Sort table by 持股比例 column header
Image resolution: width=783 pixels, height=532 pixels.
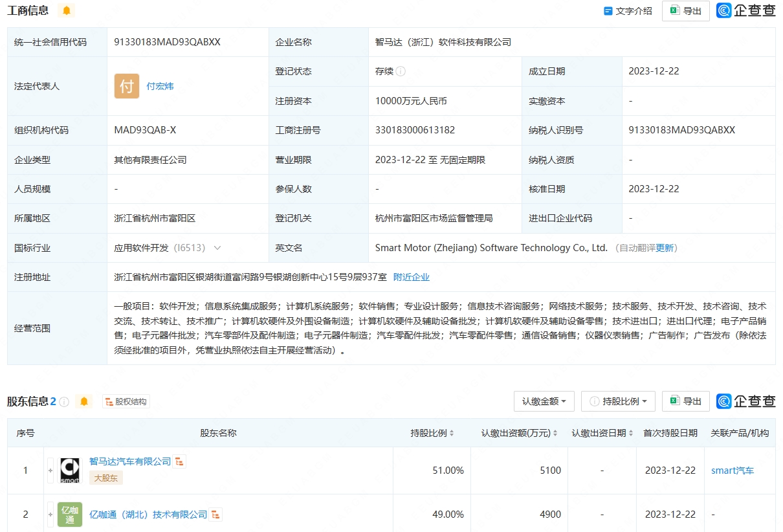(432, 433)
